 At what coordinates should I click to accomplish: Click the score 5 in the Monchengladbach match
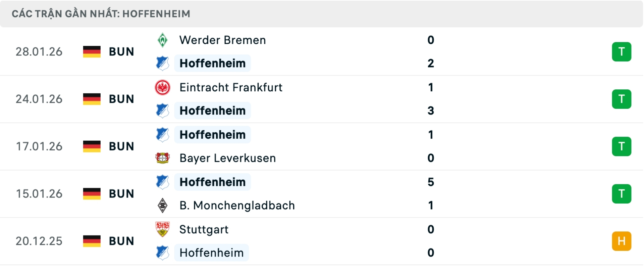(x=431, y=182)
